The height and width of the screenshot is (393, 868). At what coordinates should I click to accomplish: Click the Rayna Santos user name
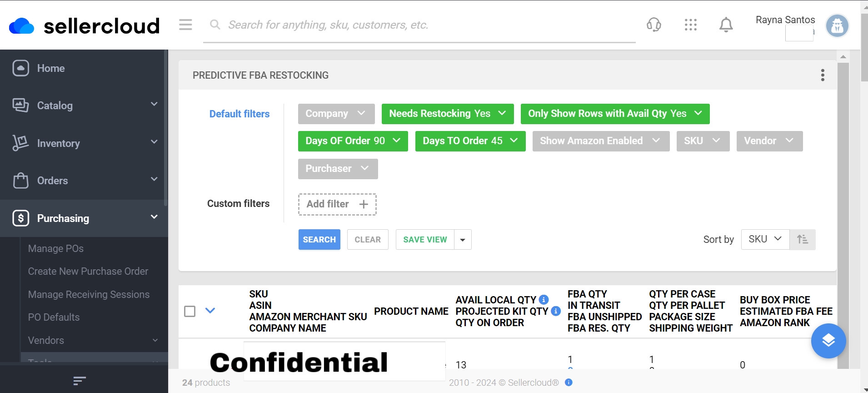click(785, 20)
